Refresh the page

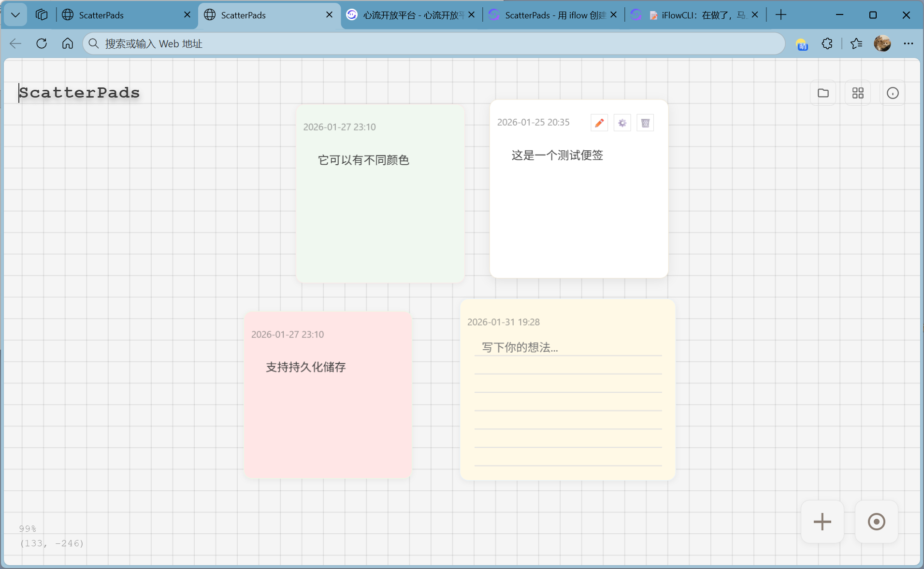[x=42, y=43]
